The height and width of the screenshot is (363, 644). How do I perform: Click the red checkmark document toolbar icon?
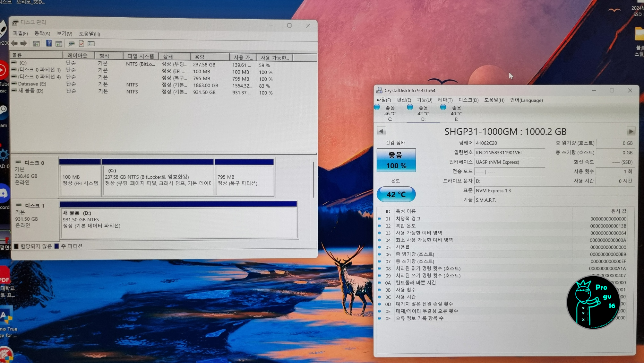coord(82,43)
